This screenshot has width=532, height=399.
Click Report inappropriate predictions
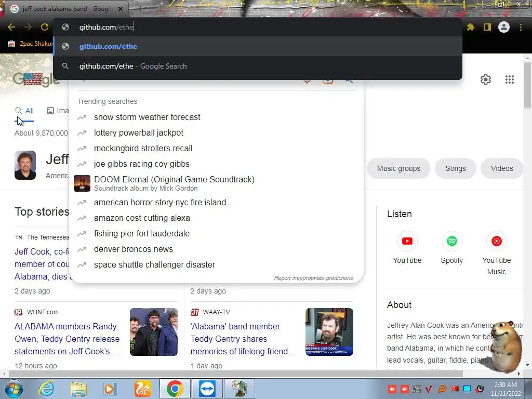coord(313,278)
